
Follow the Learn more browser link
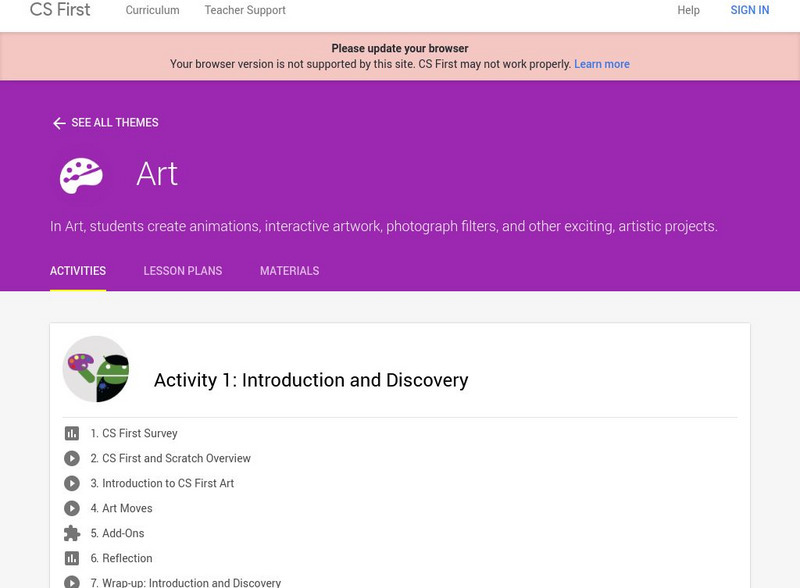pos(602,64)
